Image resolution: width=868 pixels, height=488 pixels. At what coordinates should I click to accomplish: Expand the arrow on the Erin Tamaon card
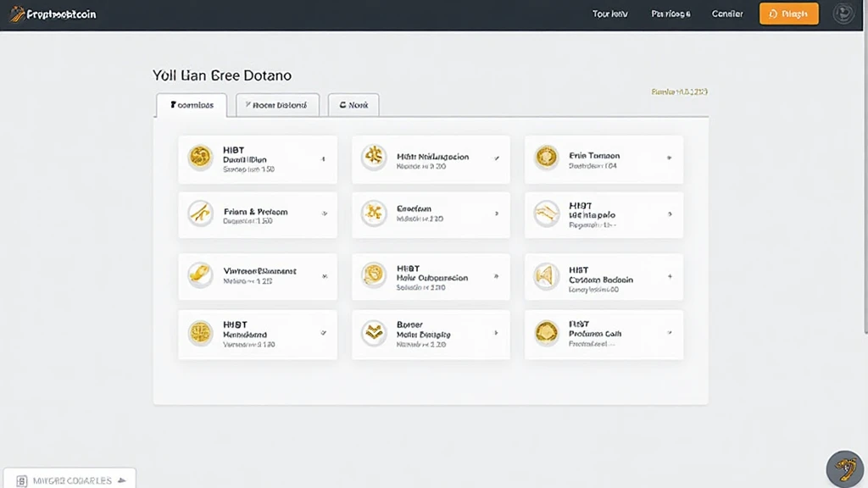pyautogui.click(x=669, y=158)
